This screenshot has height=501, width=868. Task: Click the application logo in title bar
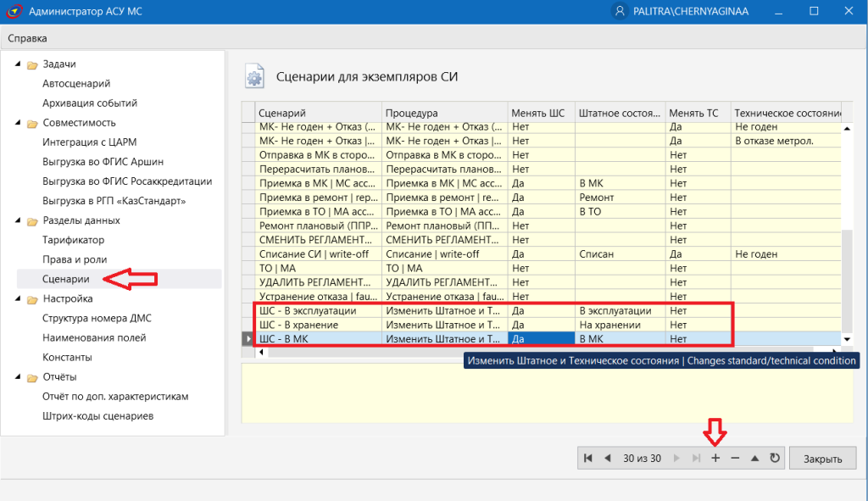pyautogui.click(x=14, y=11)
